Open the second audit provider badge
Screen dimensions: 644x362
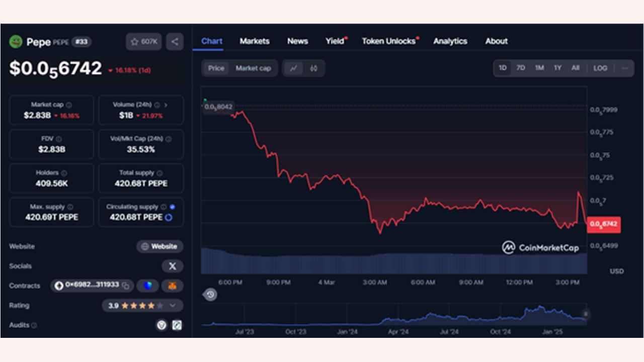pos(177,325)
